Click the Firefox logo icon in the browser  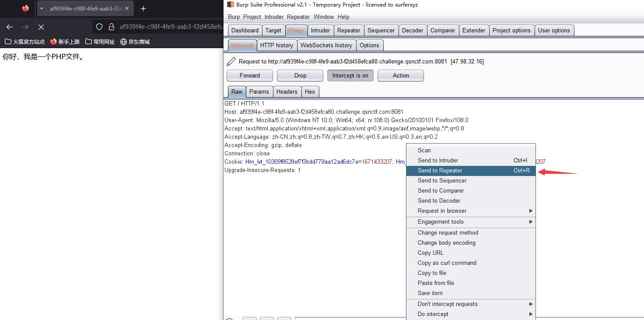(25, 8)
